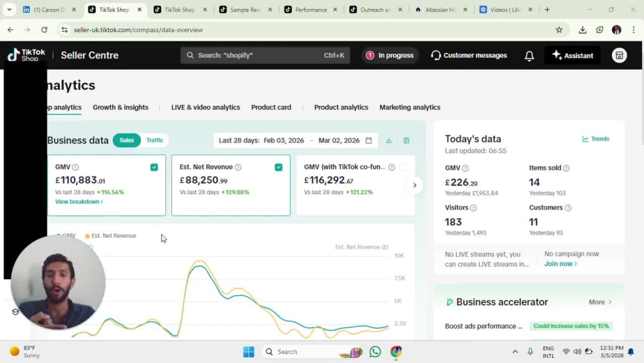Switch to the Traffic toggle pill

pyautogui.click(x=155, y=140)
